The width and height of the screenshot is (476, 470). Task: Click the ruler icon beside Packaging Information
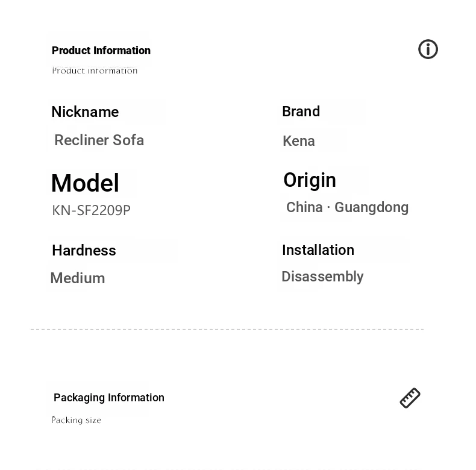(410, 398)
